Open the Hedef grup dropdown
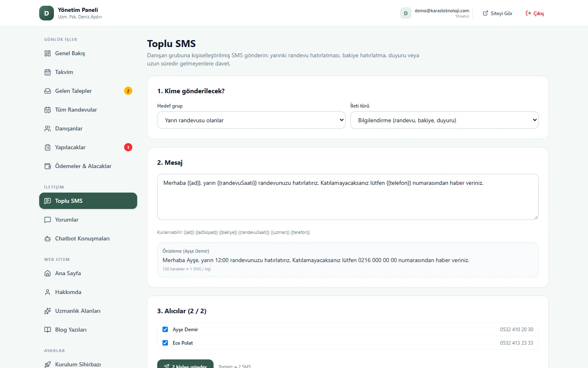This screenshot has height=368, width=588. coord(251,120)
